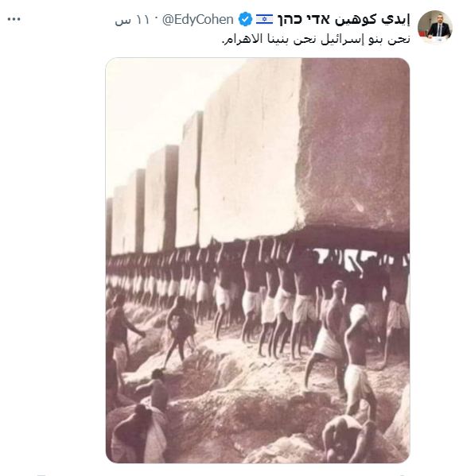Click the distant stone blocks in photo
Viewport: 459px width, 476px height.
143,210
